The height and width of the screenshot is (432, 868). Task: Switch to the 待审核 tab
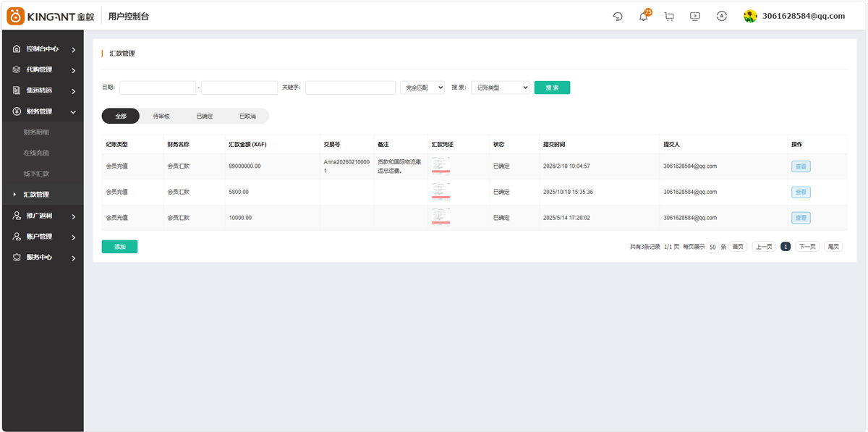[x=161, y=116]
